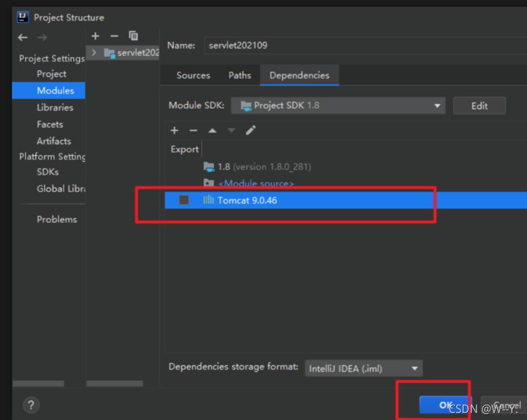Move the dependency down
The height and width of the screenshot is (420, 527).
click(231, 130)
